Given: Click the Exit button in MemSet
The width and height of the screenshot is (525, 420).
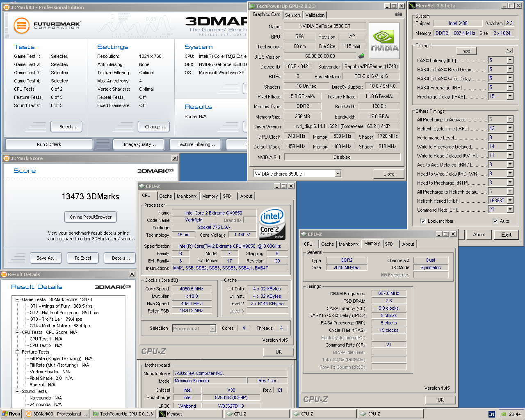Looking at the screenshot, I should pyautogui.click(x=506, y=235).
